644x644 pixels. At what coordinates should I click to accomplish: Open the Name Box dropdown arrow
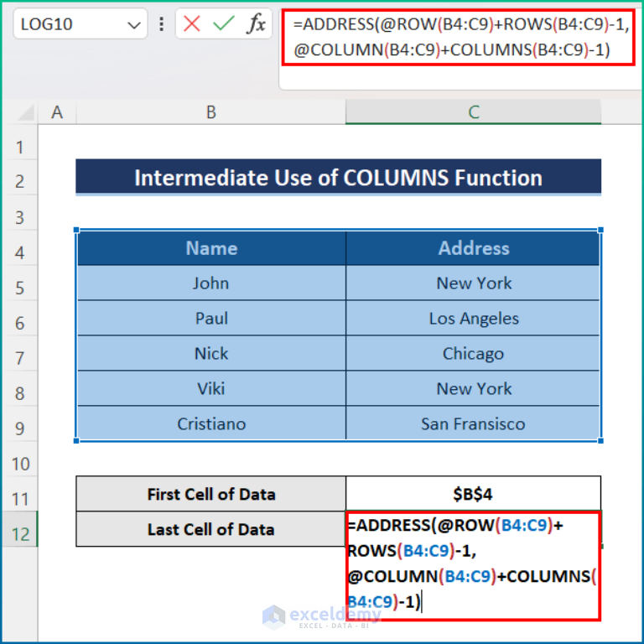point(134,25)
